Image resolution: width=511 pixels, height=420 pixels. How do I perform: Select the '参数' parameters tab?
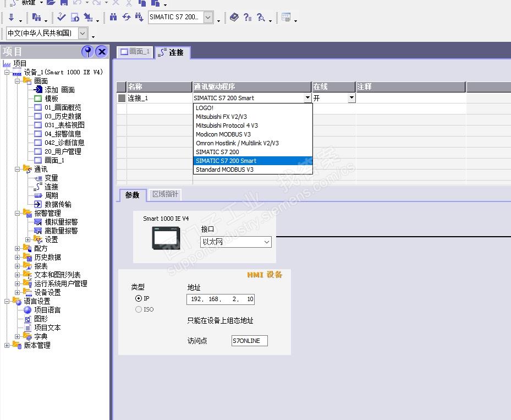pos(133,195)
